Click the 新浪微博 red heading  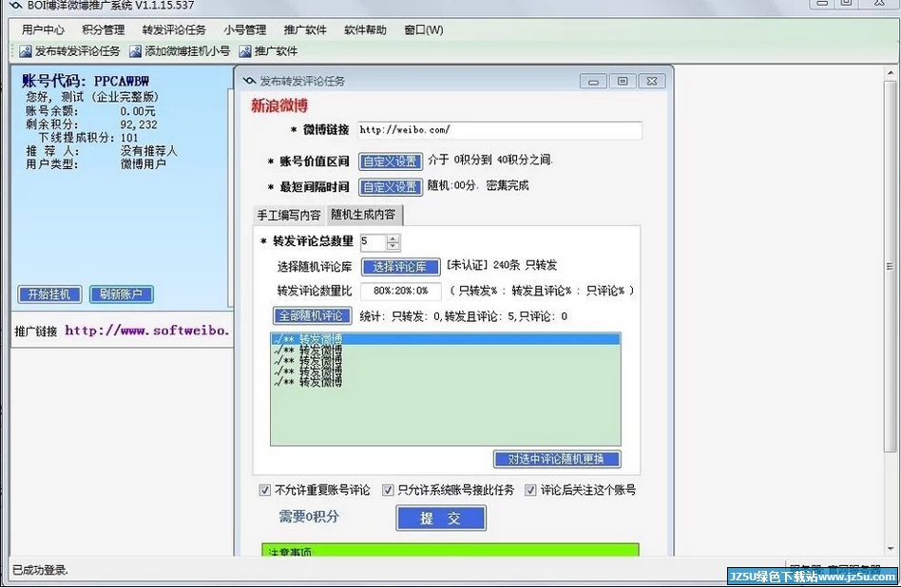(x=279, y=105)
